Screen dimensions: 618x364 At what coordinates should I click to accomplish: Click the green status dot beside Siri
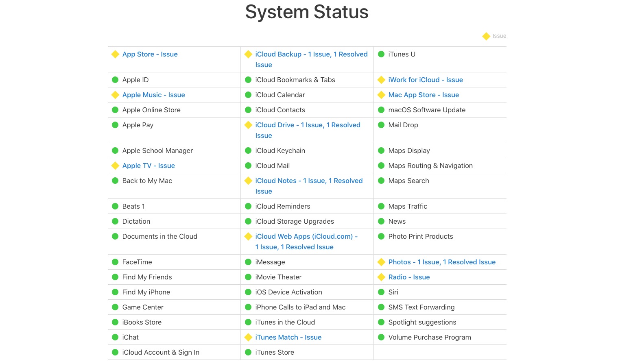coord(381,292)
